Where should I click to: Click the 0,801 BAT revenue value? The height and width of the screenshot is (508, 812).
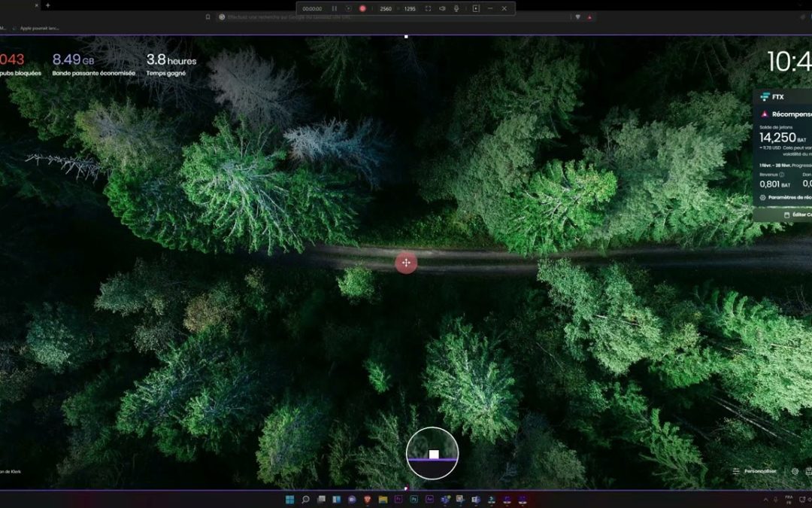coord(774,184)
